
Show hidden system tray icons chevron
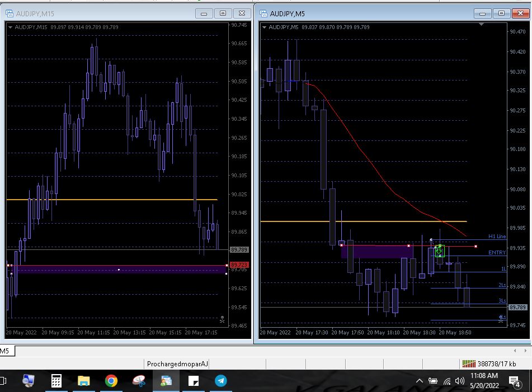[420, 381]
